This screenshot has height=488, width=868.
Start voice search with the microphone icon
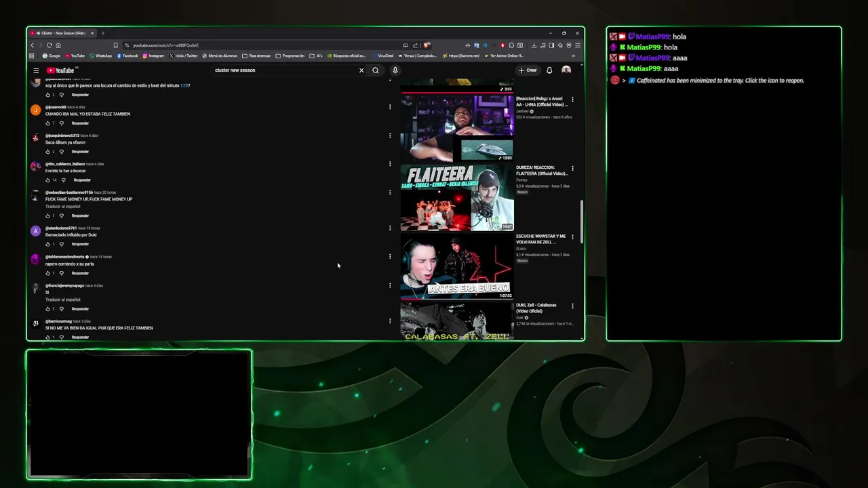click(395, 70)
